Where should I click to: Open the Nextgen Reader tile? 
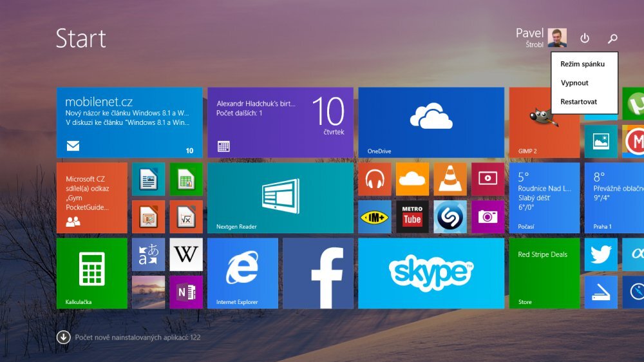click(x=280, y=198)
